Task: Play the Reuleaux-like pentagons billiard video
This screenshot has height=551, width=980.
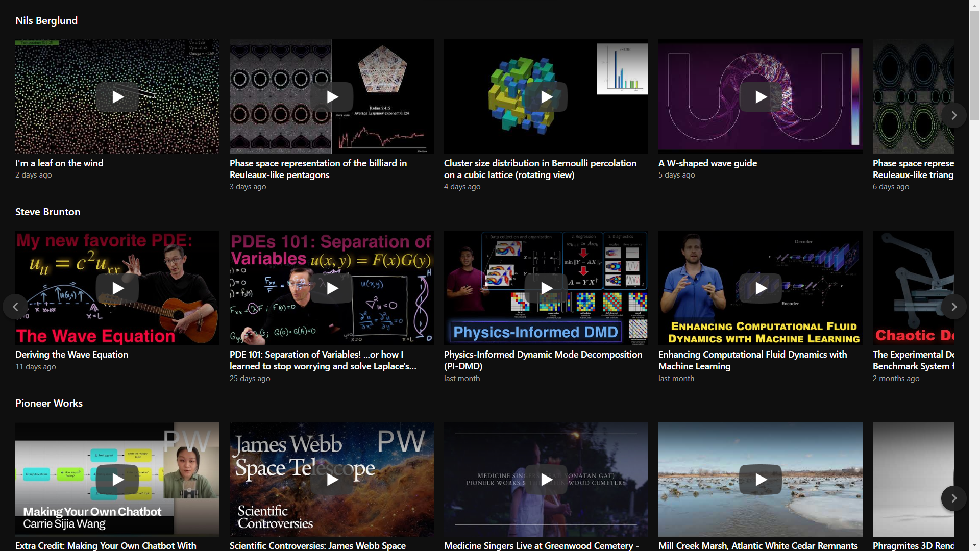Action: (332, 97)
